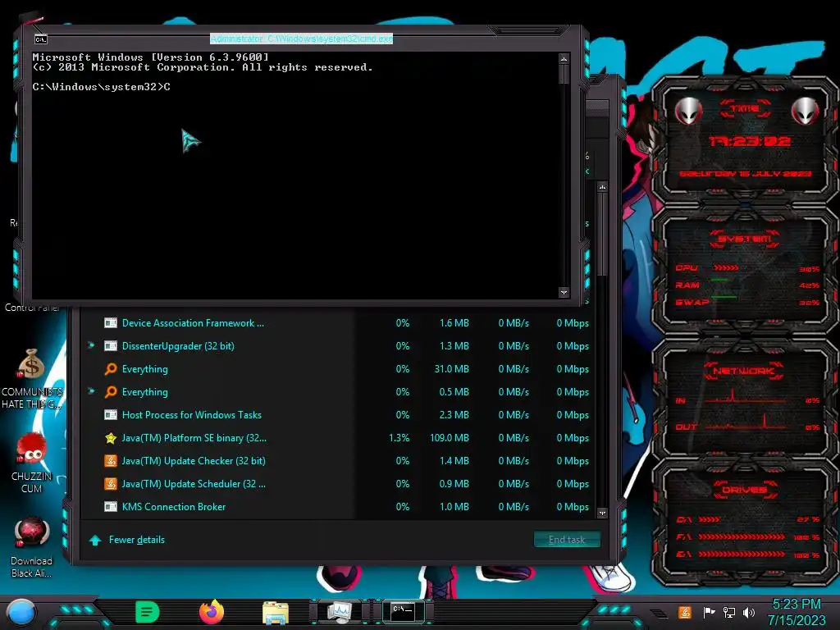
Task: Click the Task Manager scroll-up arrow
Action: click(603, 187)
